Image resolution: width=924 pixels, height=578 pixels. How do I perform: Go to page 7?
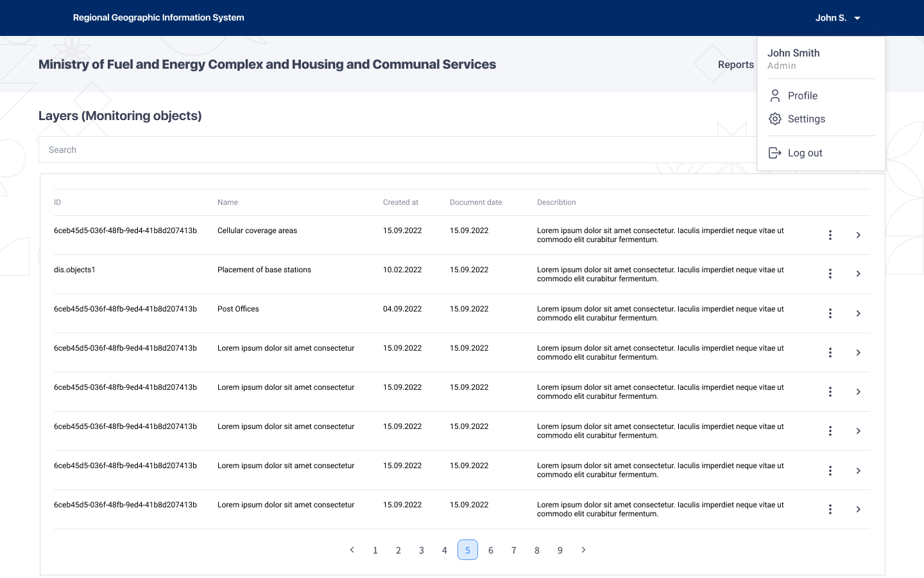point(514,550)
